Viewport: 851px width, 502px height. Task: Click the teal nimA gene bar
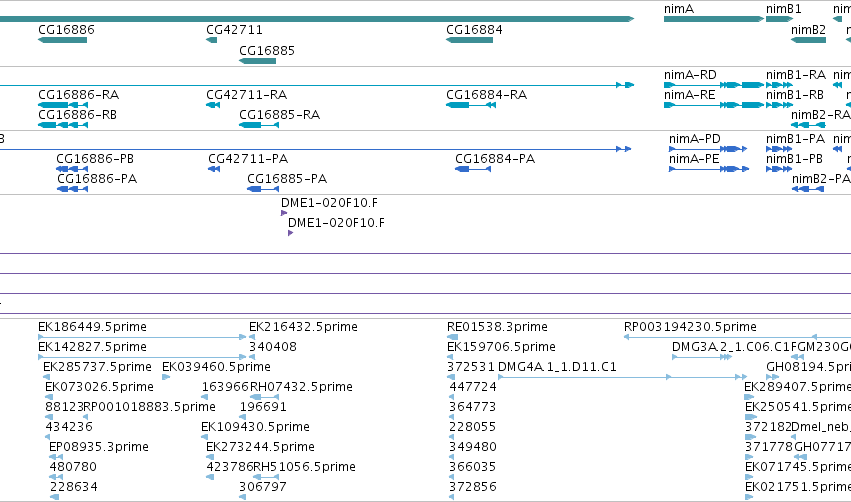(x=714, y=19)
